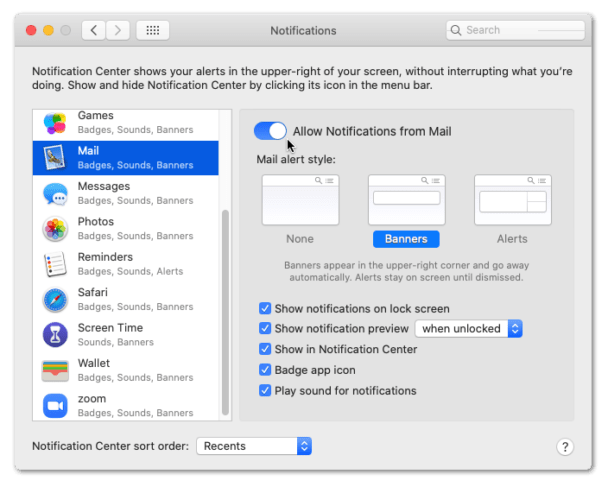Click the app list vertical scrollbar
The height and width of the screenshot is (487, 608).
225,313
